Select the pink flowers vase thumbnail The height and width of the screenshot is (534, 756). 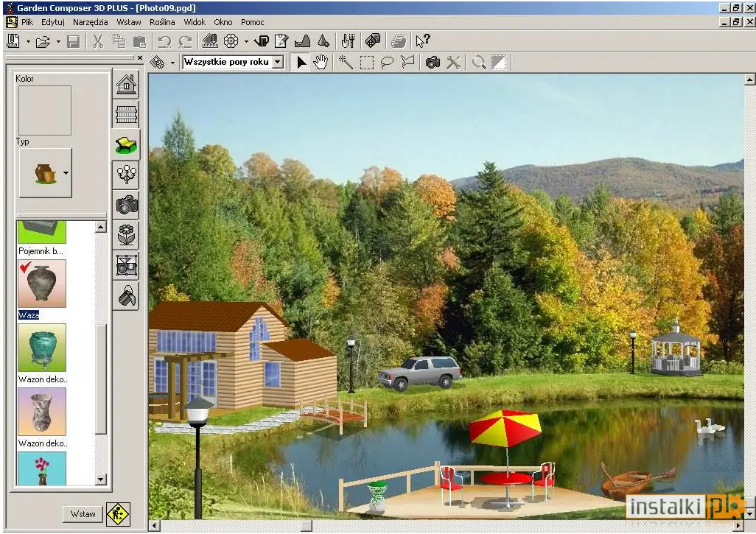41,468
